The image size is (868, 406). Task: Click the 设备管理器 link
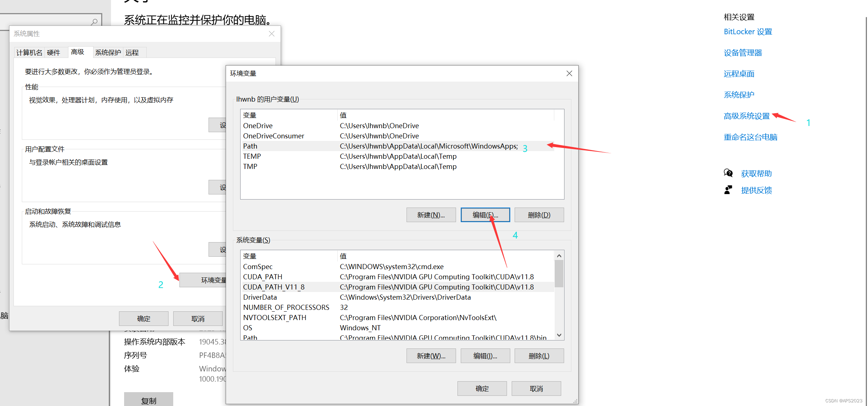point(742,53)
